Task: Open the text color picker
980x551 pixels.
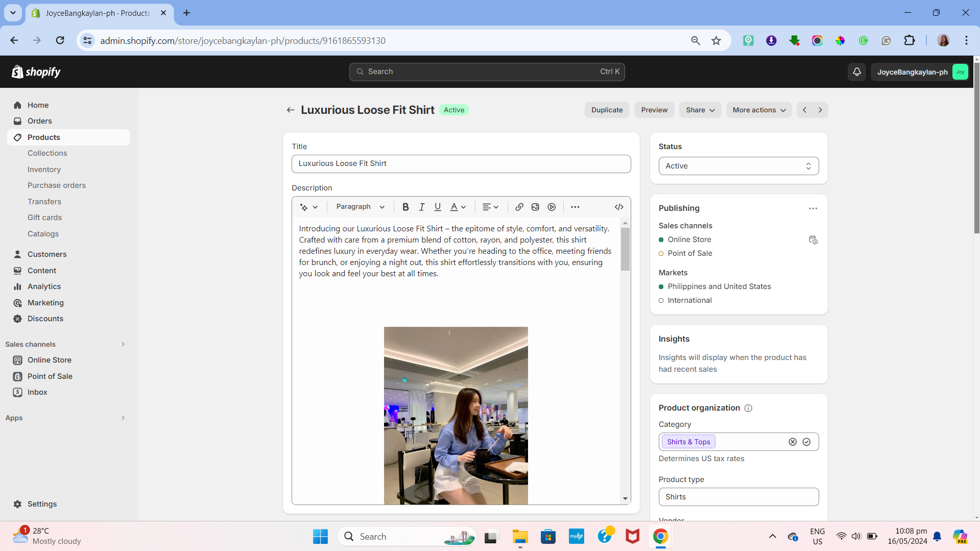Action: point(458,207)
